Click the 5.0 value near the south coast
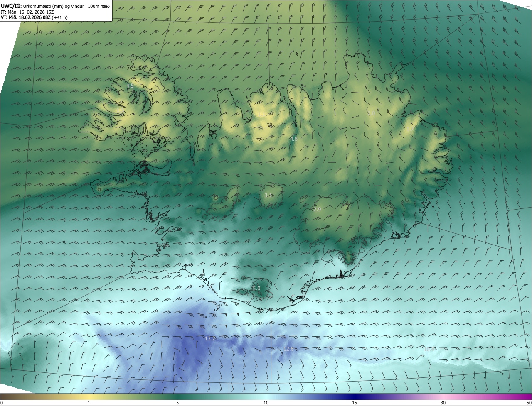 256,288
